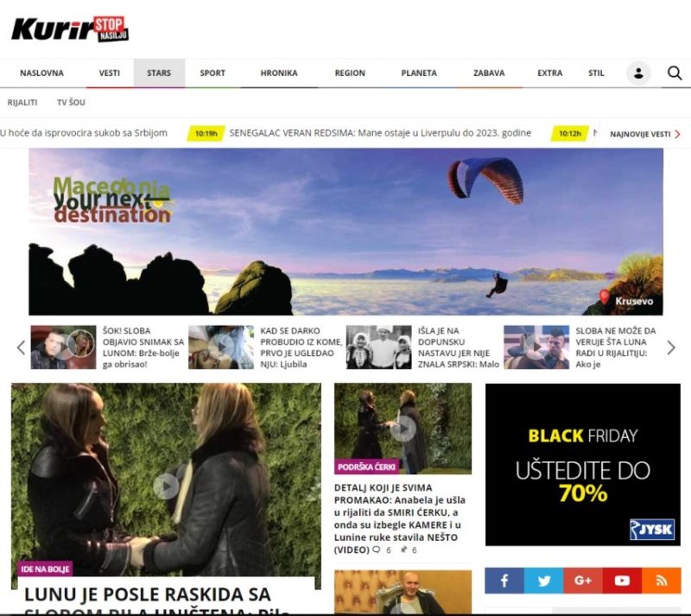The image size is (691, 616).
Task: Click the comments icon under Anabela article
Action: point(377,549)
